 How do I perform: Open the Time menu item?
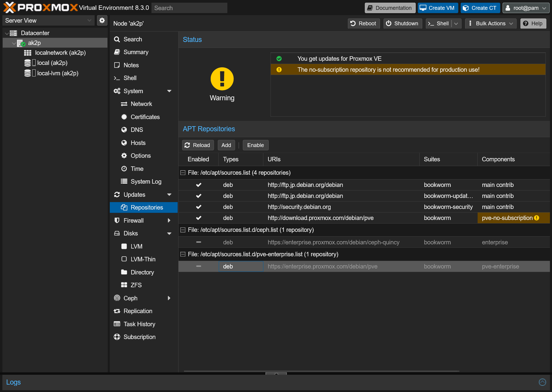[144, 169]
